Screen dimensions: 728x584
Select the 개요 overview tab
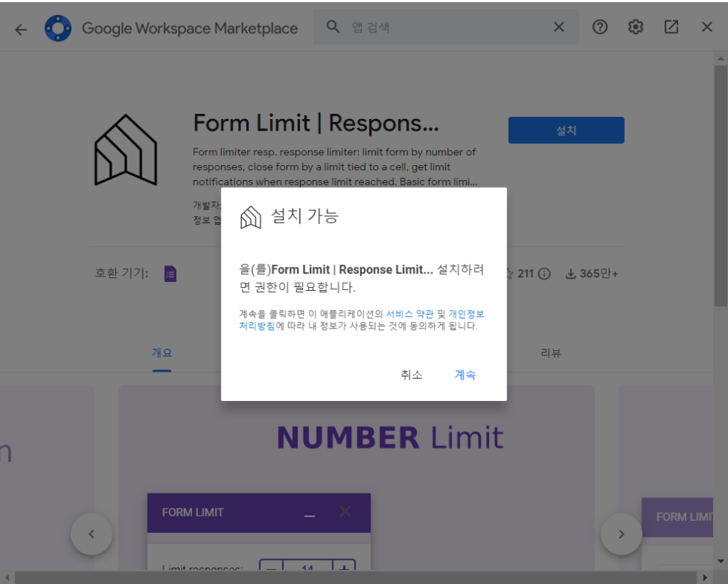pyautogui.click(x=162, y=353)
